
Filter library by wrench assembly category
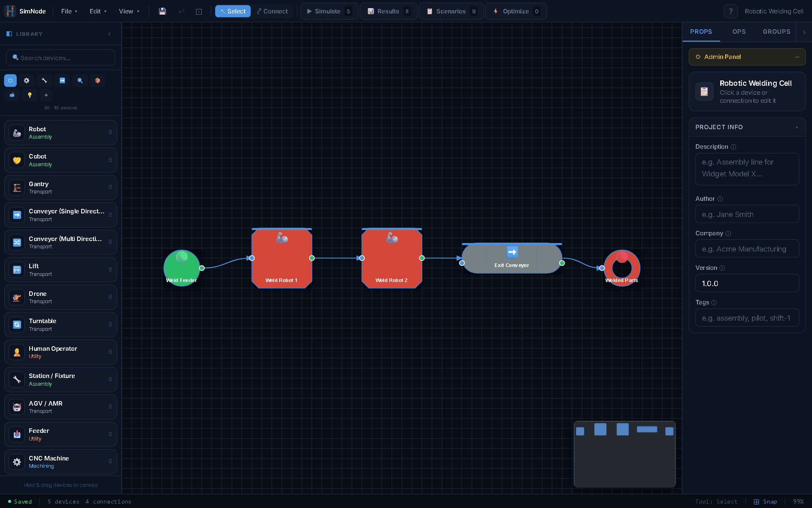45,80
